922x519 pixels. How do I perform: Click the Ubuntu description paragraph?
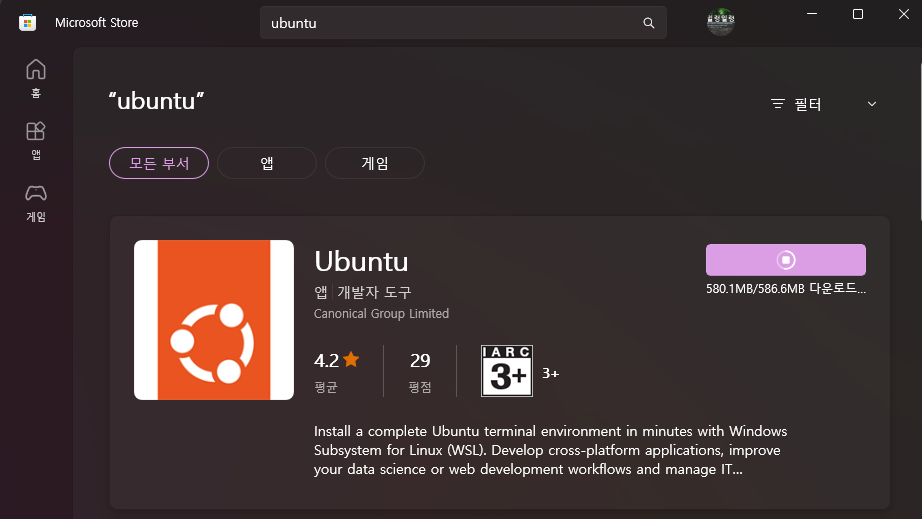550,450
